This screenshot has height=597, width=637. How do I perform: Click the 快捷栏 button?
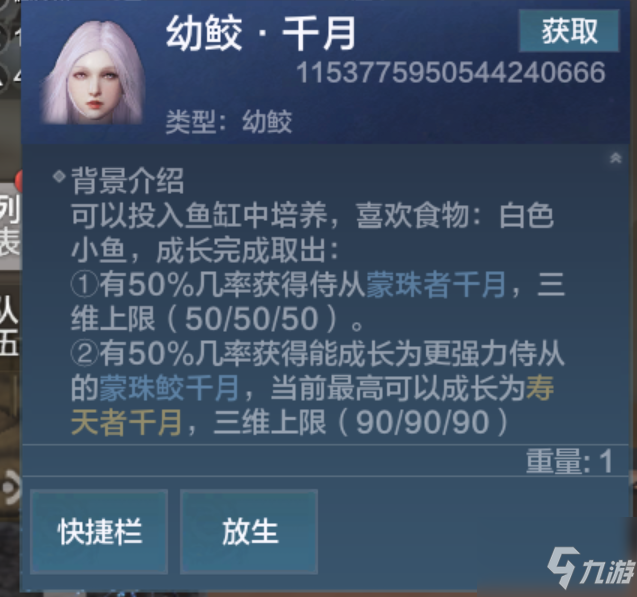click(x=99, y=531)
